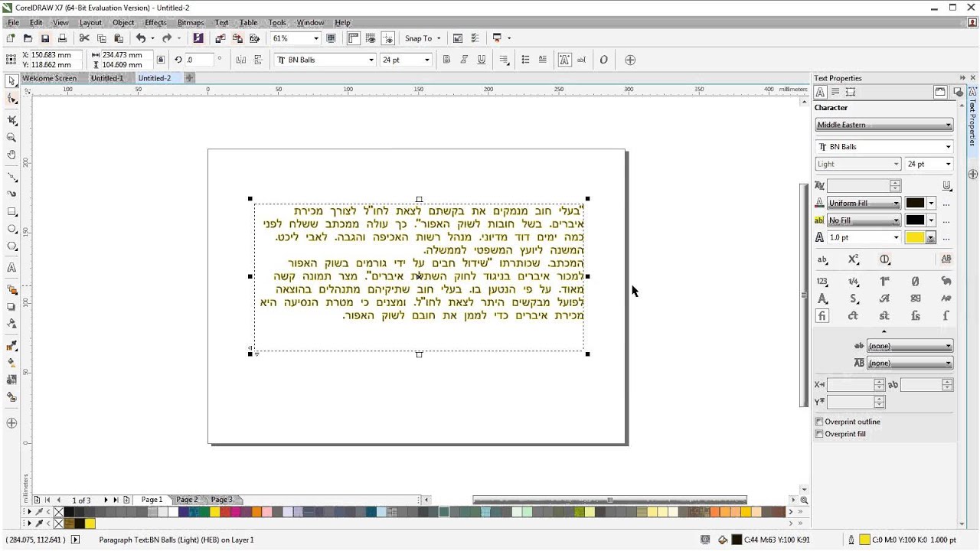Toggle Show Rulers button in toolbar
Screen dimensions: 980x551
[x=354, y=38]
